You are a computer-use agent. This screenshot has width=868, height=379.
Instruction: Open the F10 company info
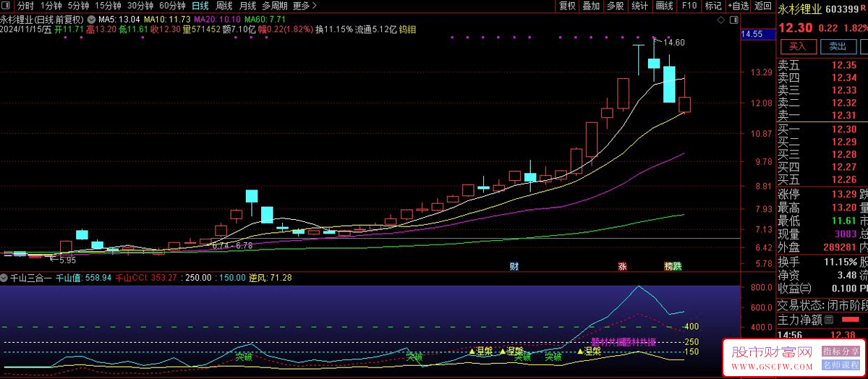click(689, 6)
